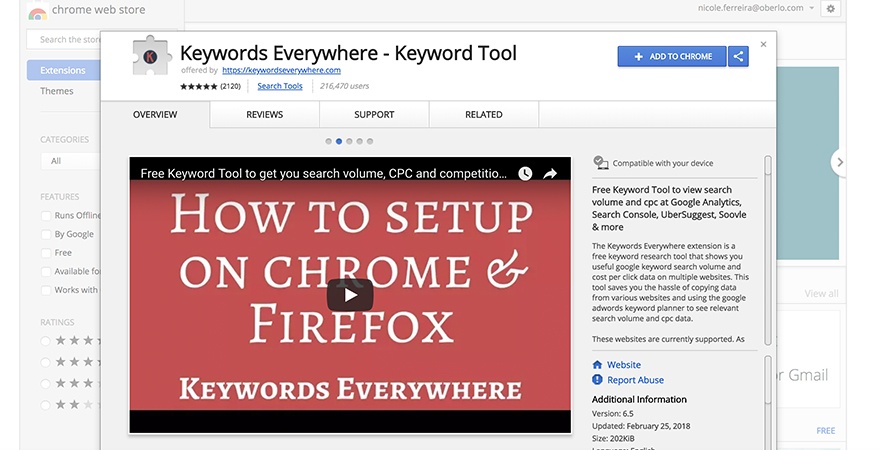This screenshot has height=450, width=880.
Task: Open the settings gear icon
Action: [831, 9]
